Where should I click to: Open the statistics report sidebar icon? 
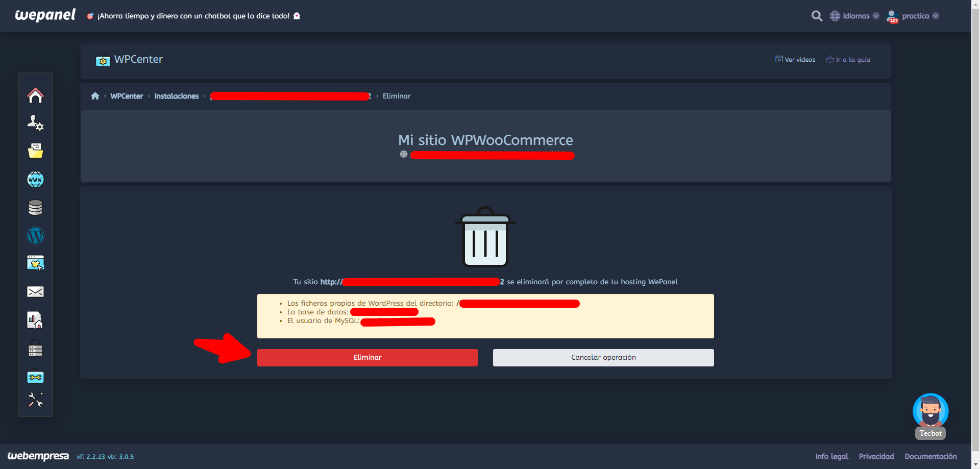tap(35, 320)
